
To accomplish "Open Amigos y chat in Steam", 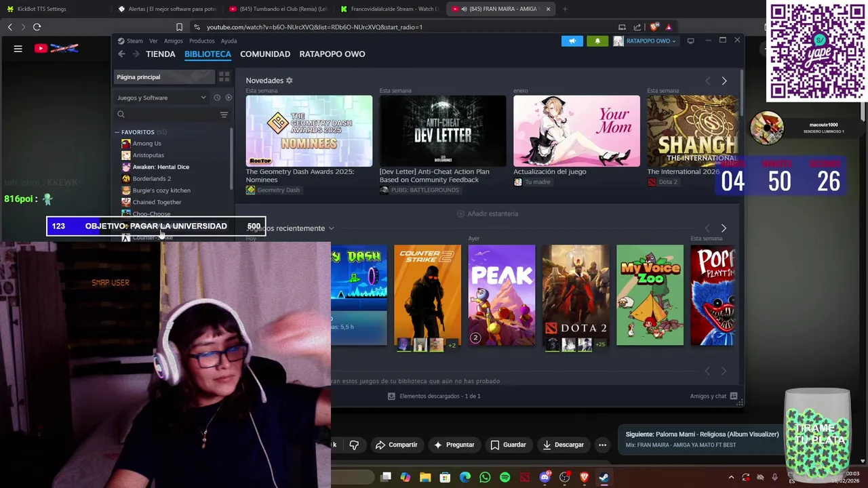I will click(715, 396).
